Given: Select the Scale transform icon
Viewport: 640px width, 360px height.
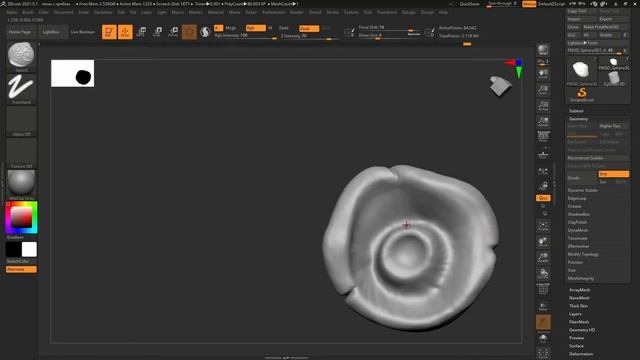Looking at the screenshot, I should [157, 32].
